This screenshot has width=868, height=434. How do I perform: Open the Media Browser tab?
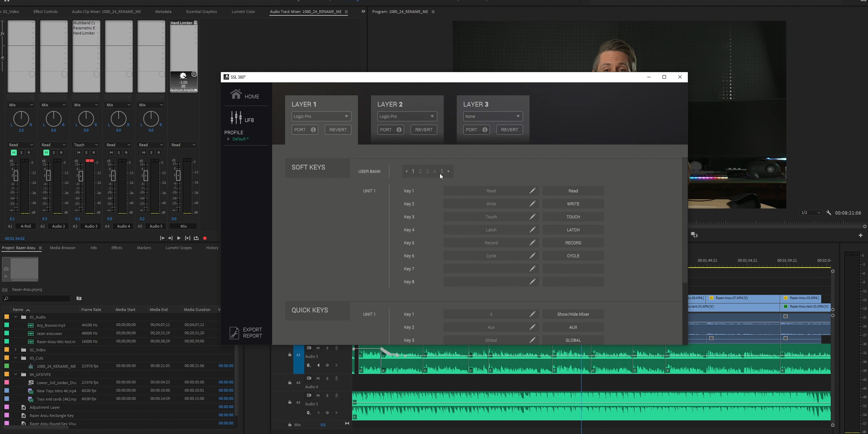(x=62, y=248)
